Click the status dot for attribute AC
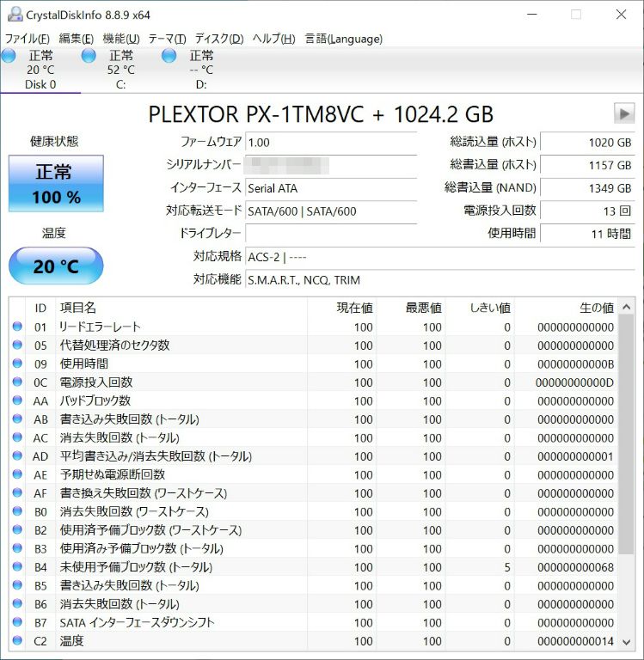 [x=17, y=437]
